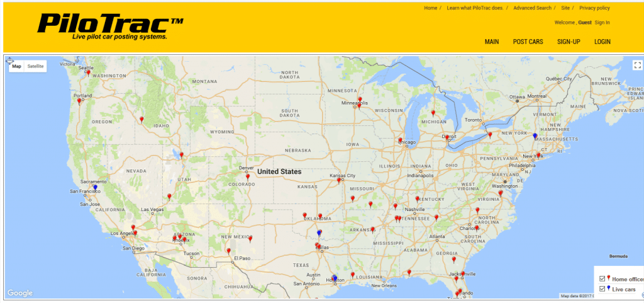Click the red pin in Michigan
Viewport: 644px width, 303px height.
(433, 113)
